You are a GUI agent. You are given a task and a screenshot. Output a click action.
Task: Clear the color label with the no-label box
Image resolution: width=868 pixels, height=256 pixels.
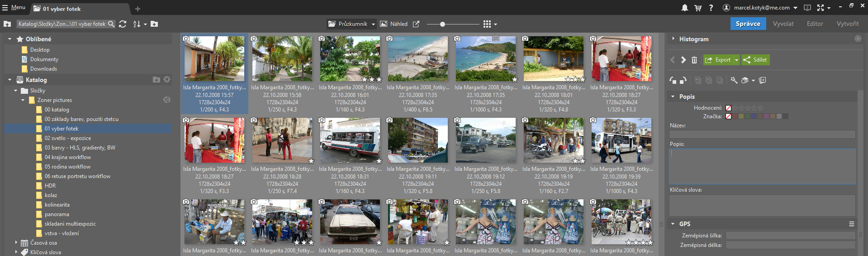point(728,116)
